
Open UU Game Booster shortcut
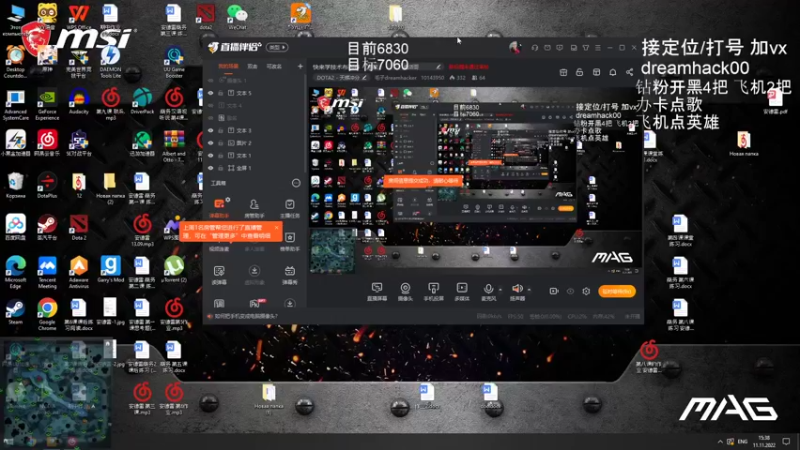(174, 62)
